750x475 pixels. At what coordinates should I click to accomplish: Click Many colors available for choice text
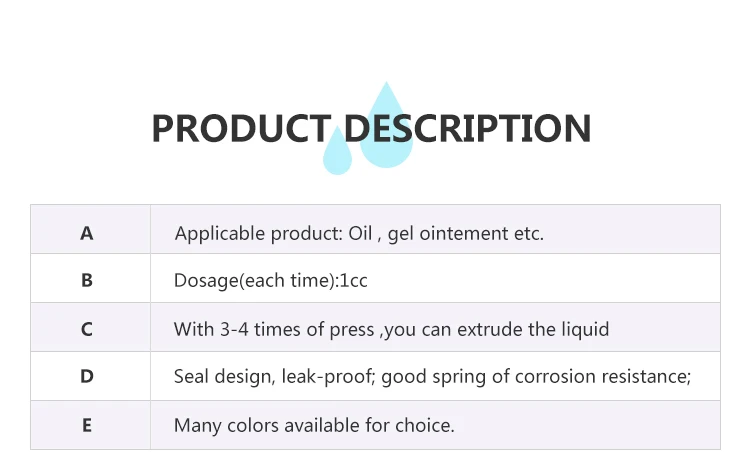click(314, 425)
